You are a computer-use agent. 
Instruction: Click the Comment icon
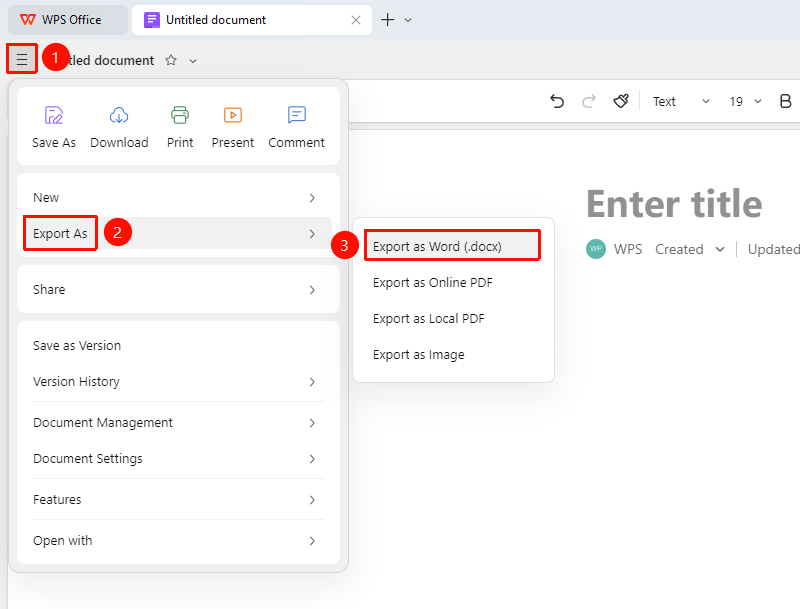pos(296,115)
